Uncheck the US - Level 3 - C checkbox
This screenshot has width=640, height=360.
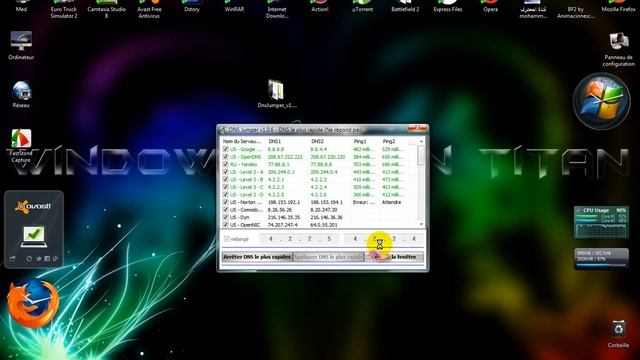point(225,187)
